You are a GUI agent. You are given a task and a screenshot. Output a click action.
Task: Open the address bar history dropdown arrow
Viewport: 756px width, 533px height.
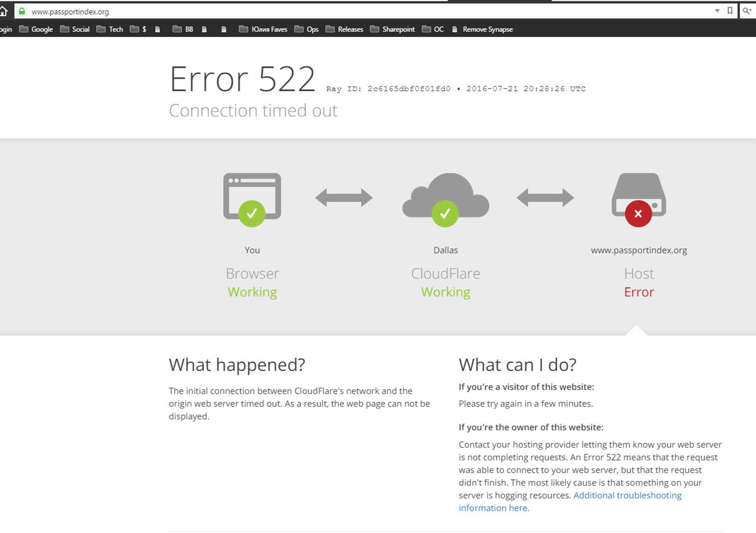point(717,11)
